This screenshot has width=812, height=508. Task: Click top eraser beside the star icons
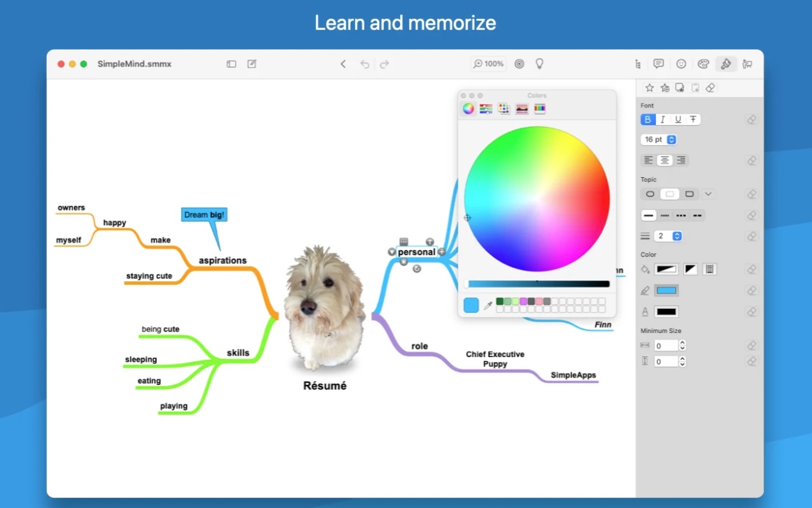[x=710, y=88]
